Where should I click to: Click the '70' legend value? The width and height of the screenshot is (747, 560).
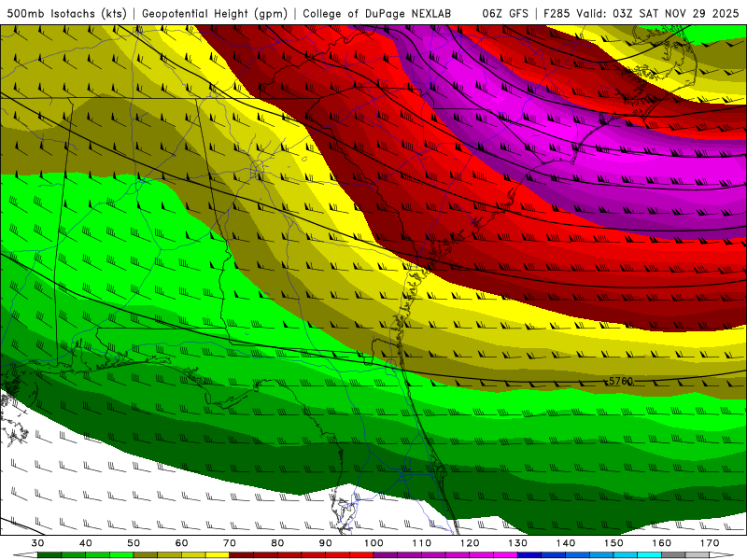pos(230,543)
